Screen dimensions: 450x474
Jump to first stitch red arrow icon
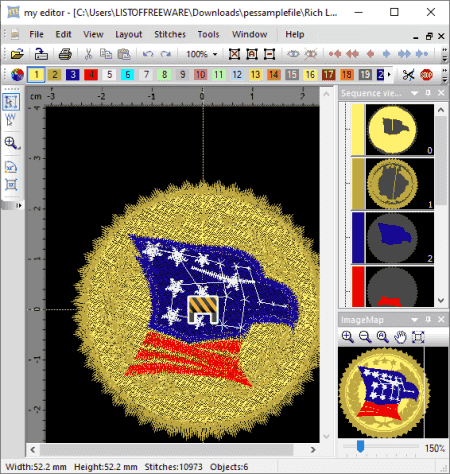pyautogui.click(x=335, y=54)
